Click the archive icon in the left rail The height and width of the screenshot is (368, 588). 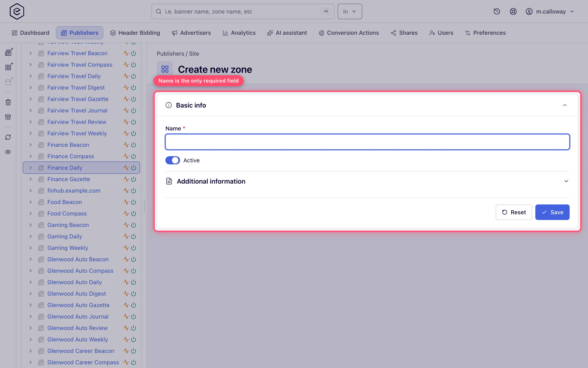(x=8, y=117)
